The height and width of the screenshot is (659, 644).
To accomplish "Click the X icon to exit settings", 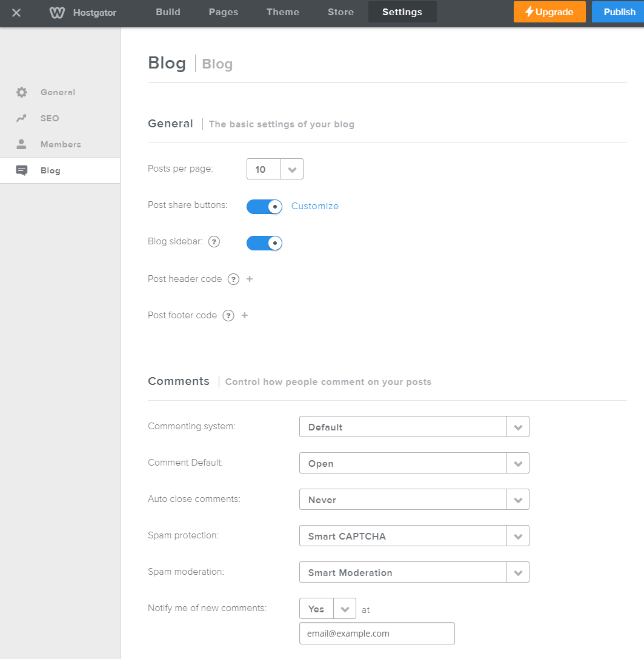I will pos(16,12).
